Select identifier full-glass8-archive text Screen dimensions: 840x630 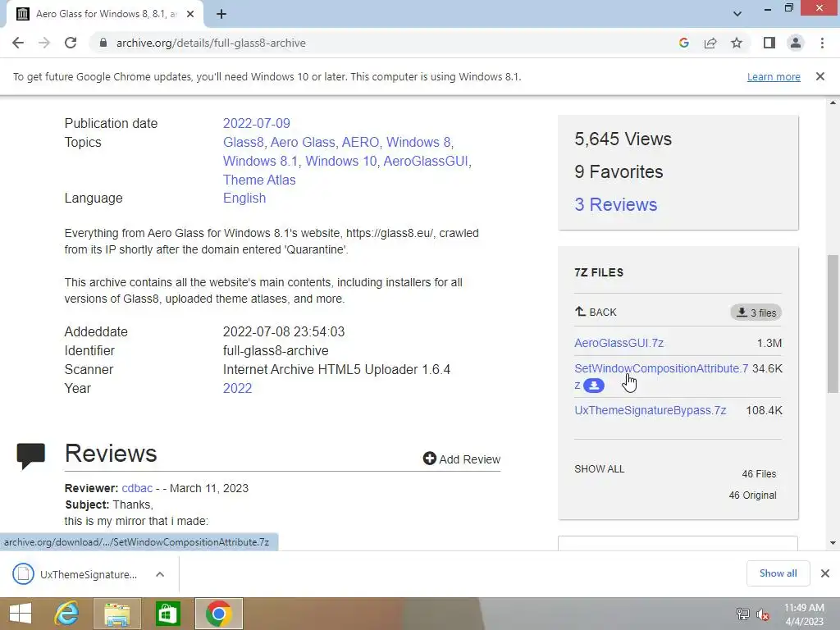pyautogui.click(x=276, y=350)
